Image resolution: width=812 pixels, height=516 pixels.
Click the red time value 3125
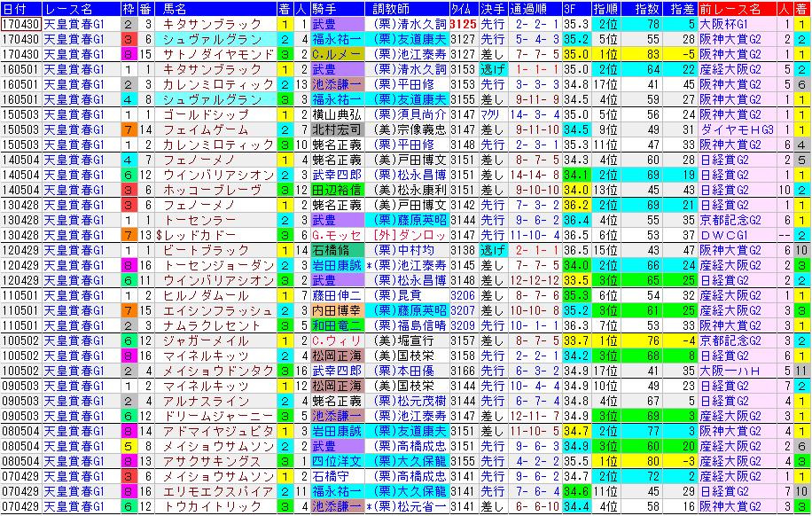(463, 24)
